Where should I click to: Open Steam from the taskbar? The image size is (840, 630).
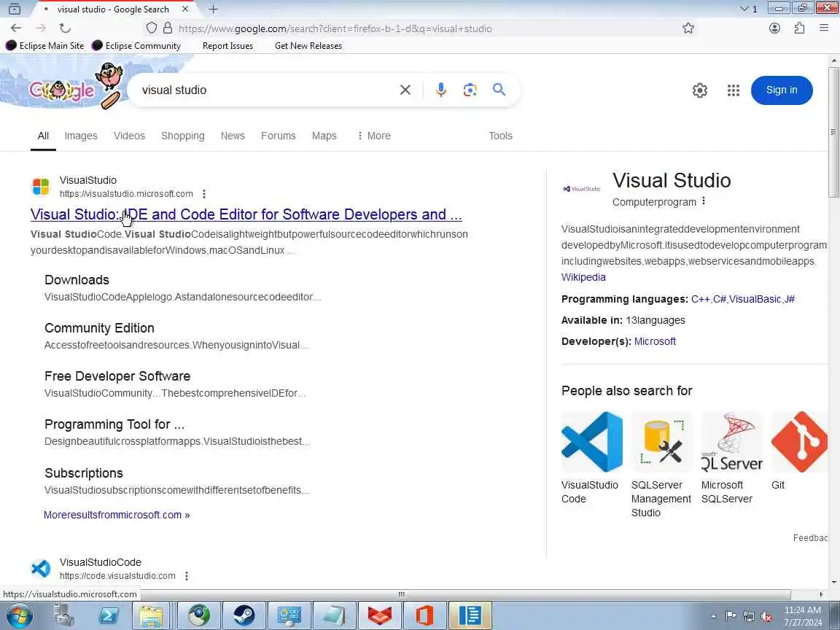pyautogui.click(x=244, y=615)
